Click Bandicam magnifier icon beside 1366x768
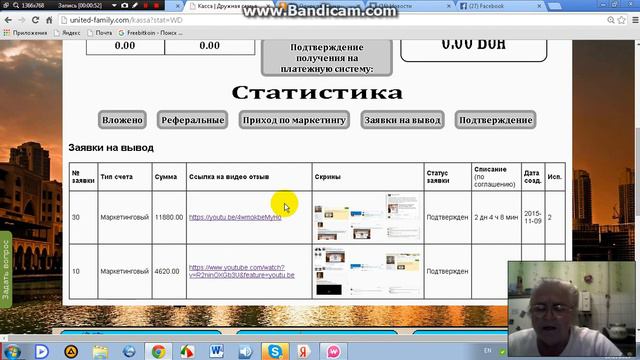The width and height of the screenshot is (640, 360). pyautogui.click(x=16, y=6)
